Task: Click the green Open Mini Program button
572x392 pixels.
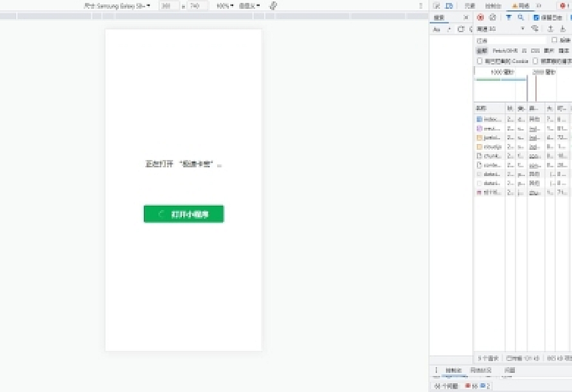Action: (x=184, y=214)
